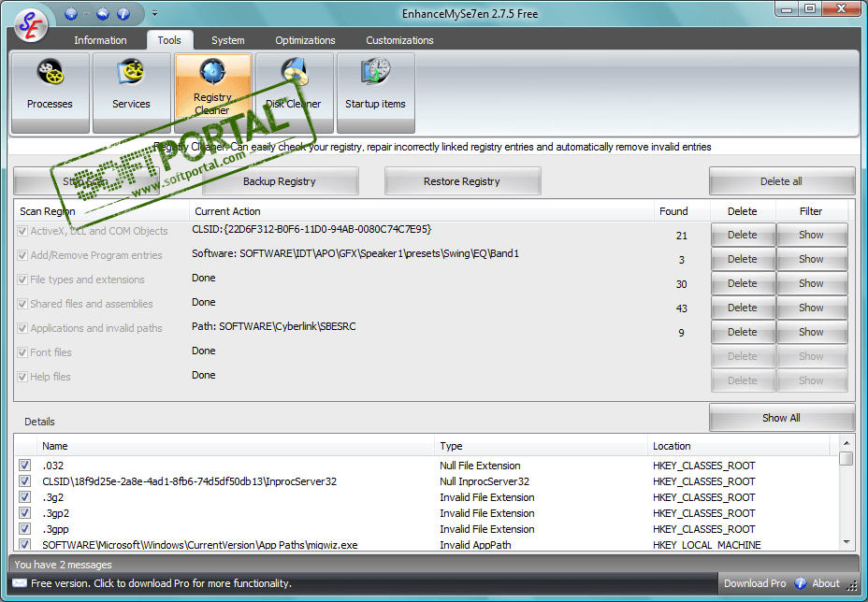The width and height of the screenshot is (868, 602).
Task: Uncheck the migwiz.exe entry checkbox
Action: click(25, 544)
